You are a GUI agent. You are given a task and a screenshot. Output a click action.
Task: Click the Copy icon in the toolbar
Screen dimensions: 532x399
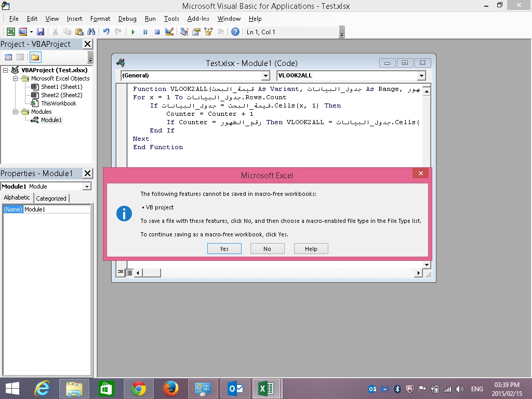[67, 32]
